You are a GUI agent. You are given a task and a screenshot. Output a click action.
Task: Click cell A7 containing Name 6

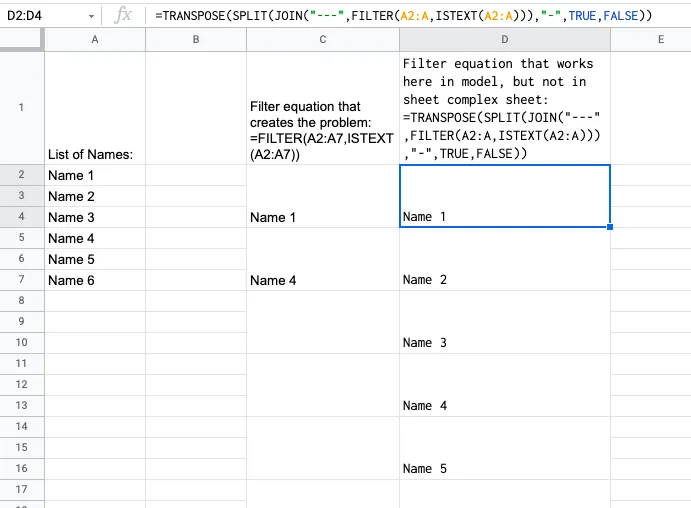click(x=95, y=280)
